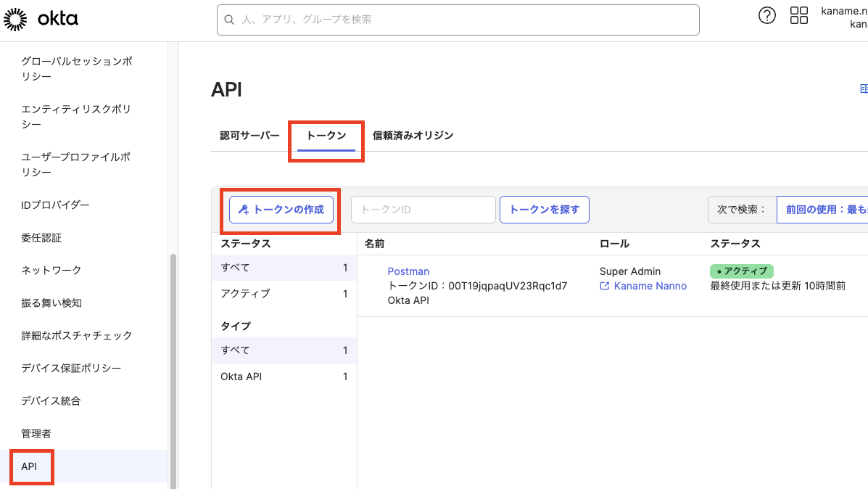868x489 pixels.
Task: Click the Okta logo
Action: point(41,20)
